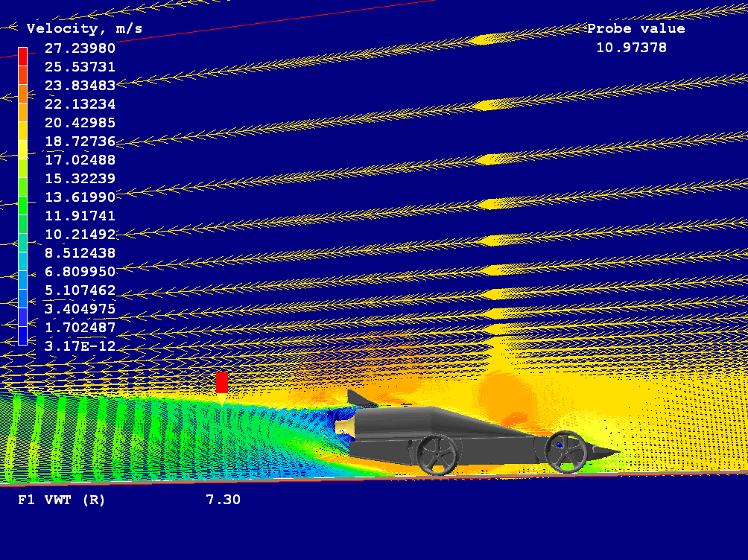Click the minimum legend value 3.17E-12
The width and height of the screenshot is (748, 560).
tap(80, 346)
